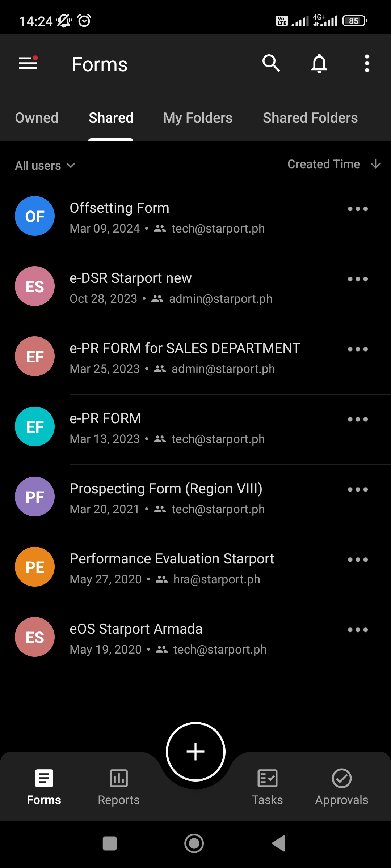Select the Shared Folders tab

[x=310, y=118]
